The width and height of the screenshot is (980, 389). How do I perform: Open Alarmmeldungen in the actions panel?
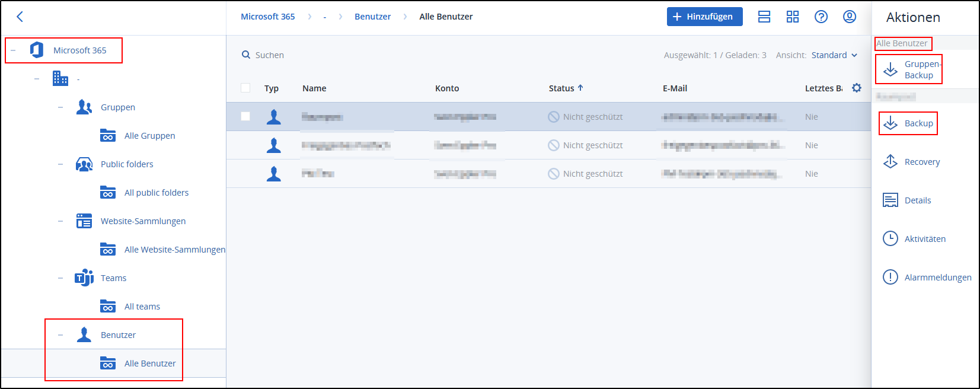pyautogui.click(x=937, y=278)
